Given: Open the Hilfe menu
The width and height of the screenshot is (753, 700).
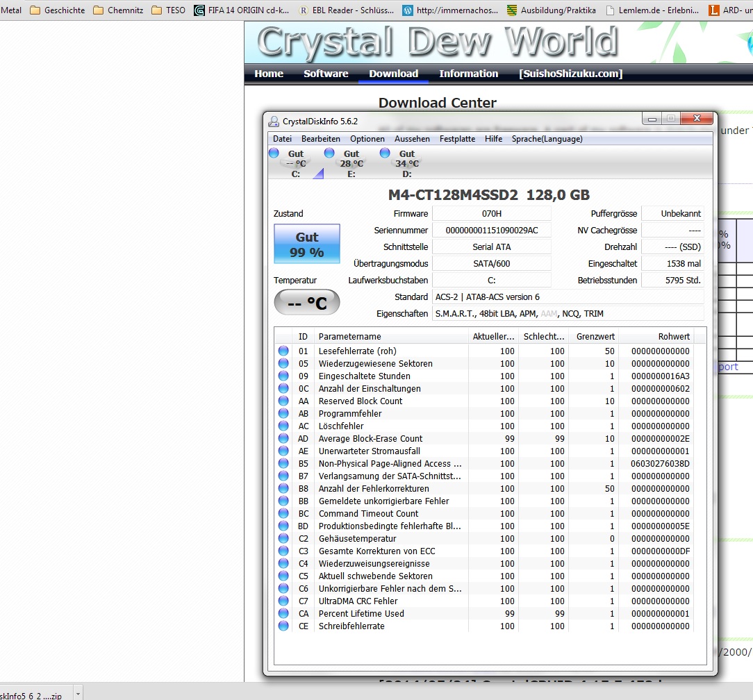Looking at the screenshot, I should (493, 139).
